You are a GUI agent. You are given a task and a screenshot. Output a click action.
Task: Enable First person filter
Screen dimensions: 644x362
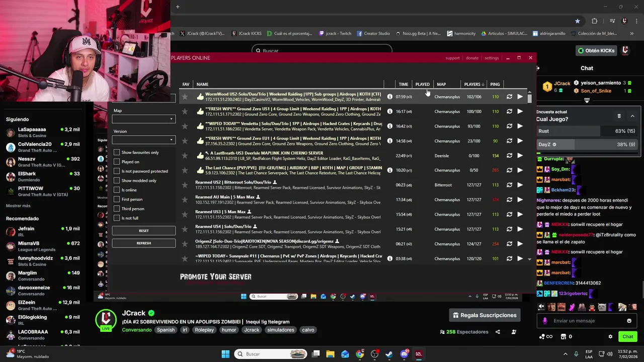(x=117, y=199)
